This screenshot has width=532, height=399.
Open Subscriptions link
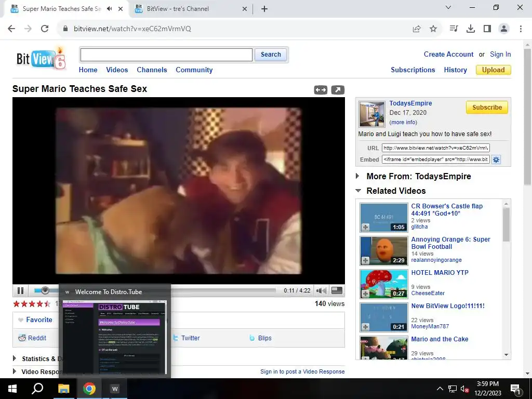[413, 70]
